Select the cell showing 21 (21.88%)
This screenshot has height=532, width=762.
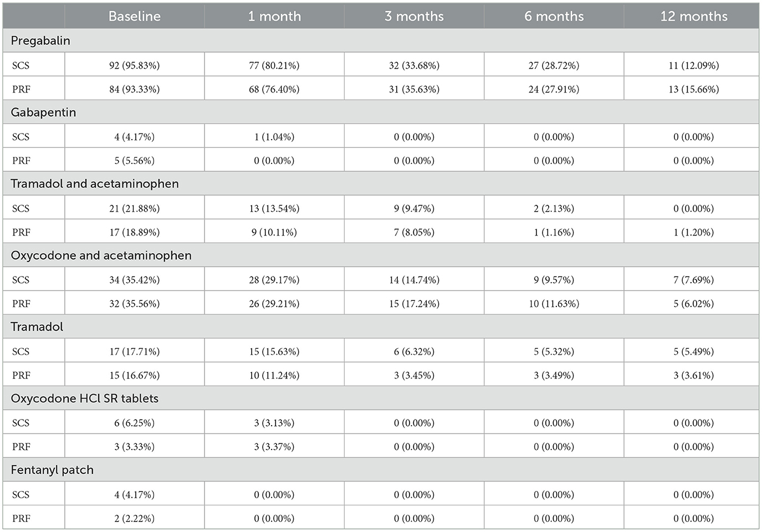[x=134, y=208]
